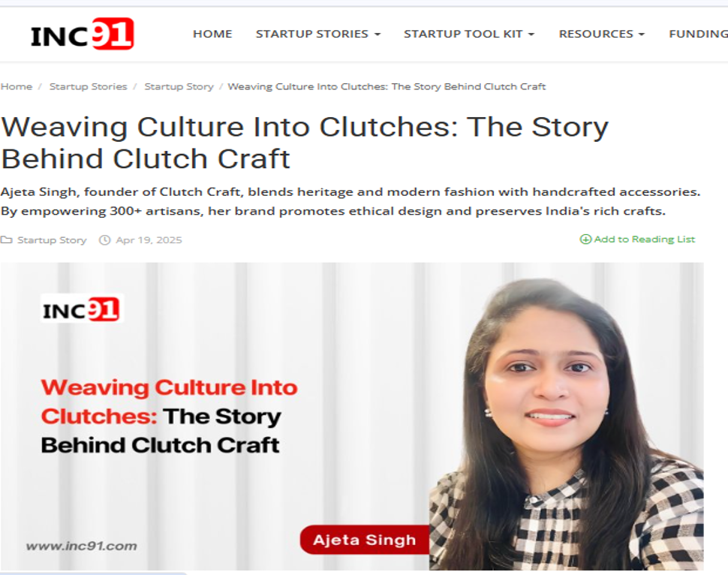
Task: Click the featured article banner image
Action: coord(352,417)
